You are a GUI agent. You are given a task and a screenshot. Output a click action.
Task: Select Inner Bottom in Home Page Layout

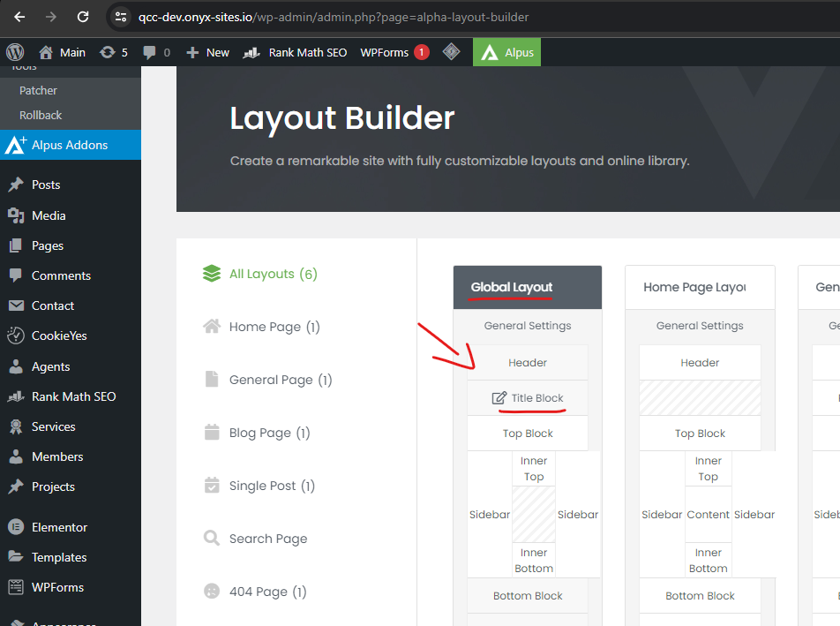click(x=709, y=560)
